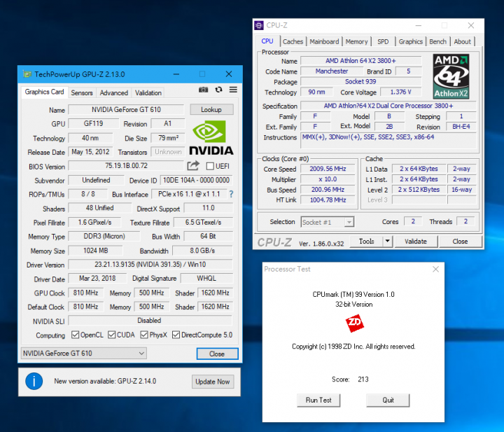The image size is (504, 432).
Task: Switch to the Memory tab in CPU-Z
Action: 356,42
